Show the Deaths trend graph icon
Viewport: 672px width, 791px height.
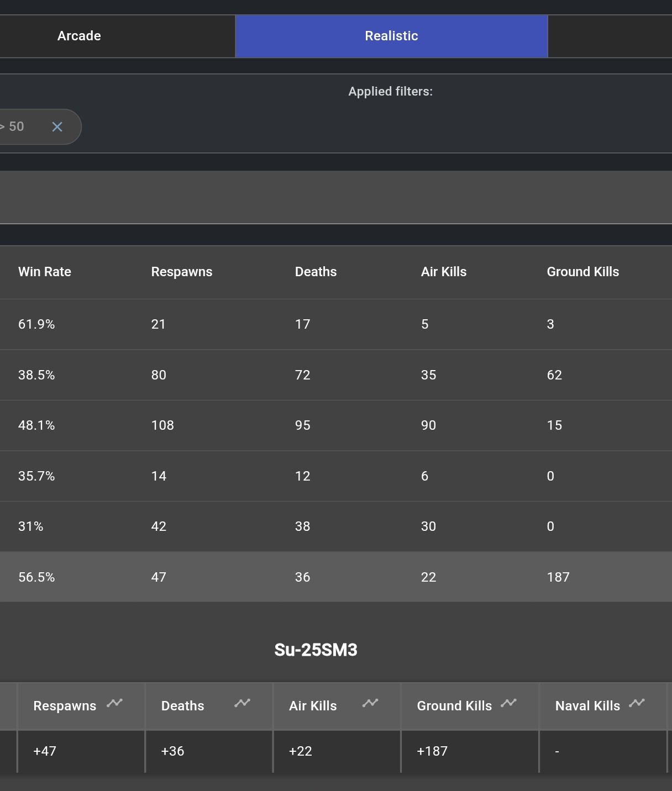click(242, 703)
